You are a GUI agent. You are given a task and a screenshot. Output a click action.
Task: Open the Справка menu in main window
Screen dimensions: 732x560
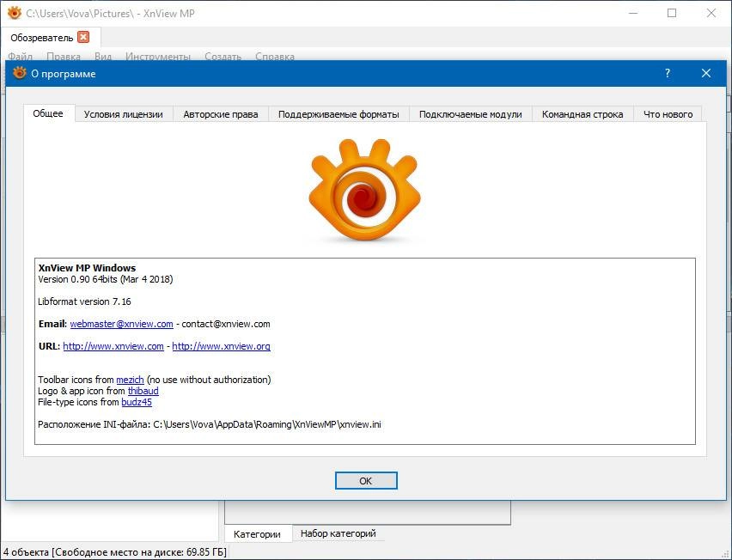click(x=275, y=57)
